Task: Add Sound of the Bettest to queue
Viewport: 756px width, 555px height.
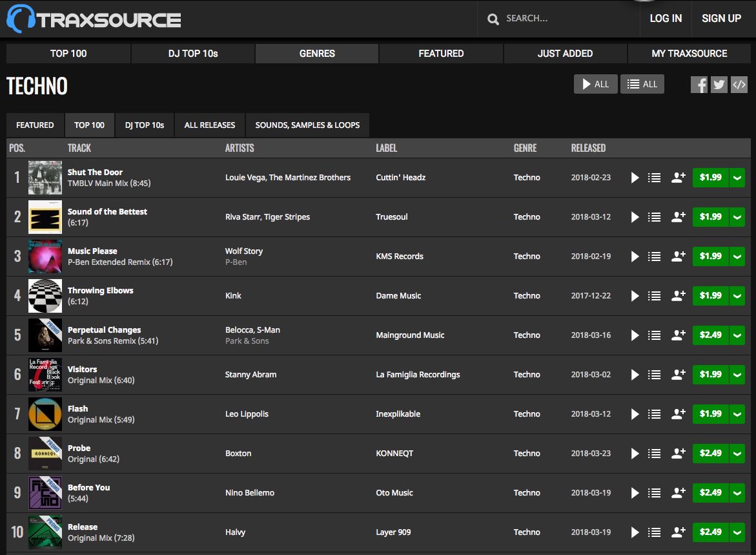Action: coord(654,217)
